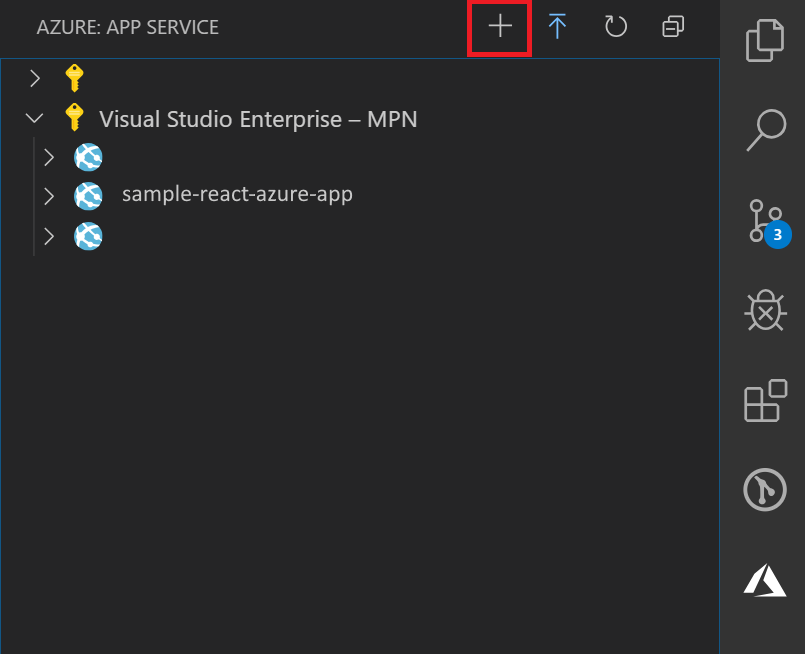
Task: Open the Run and Debug view
Action: point(765,311)
